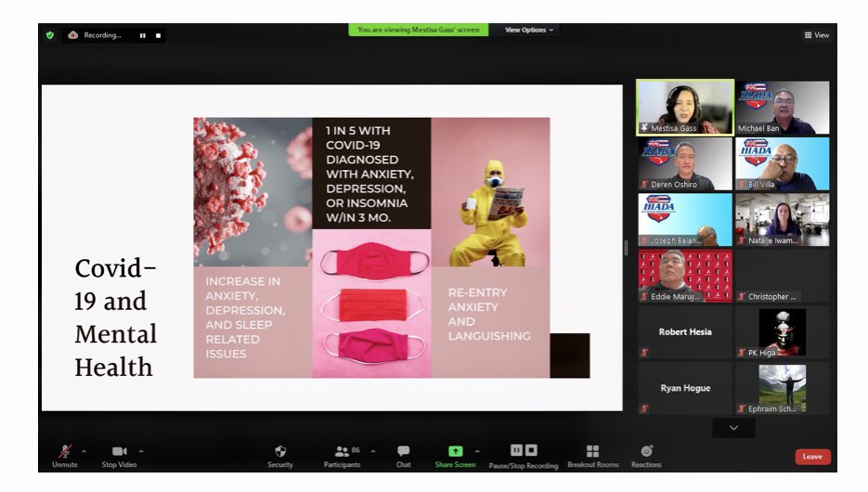Click the 'Re-entry anxiety and languishing' text
868x492 pixels.
pyautogui.click(x=489, y=314)
